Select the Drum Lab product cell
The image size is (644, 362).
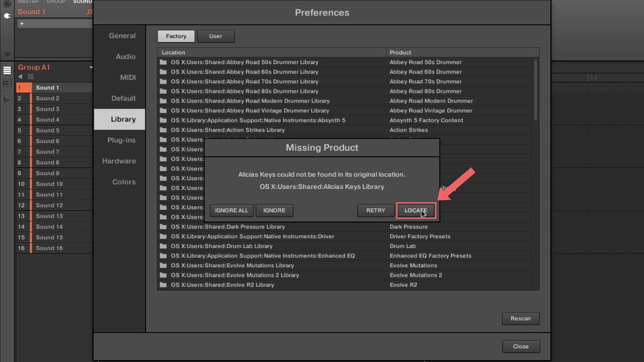pos(403,246)
